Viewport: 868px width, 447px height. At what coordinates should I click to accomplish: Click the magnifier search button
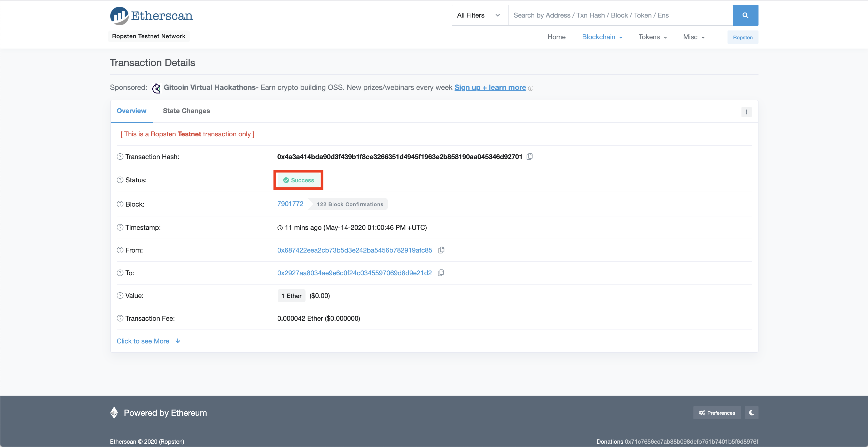pyautogui.click(x=745, y=15)
